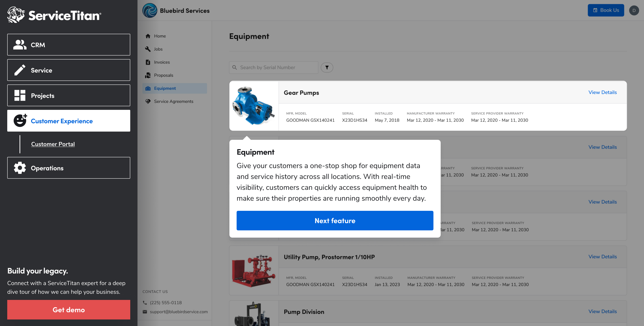The height and width of the screenshot is (326, 644).
Task: Expand the Projects section
Action: point(69,95)
